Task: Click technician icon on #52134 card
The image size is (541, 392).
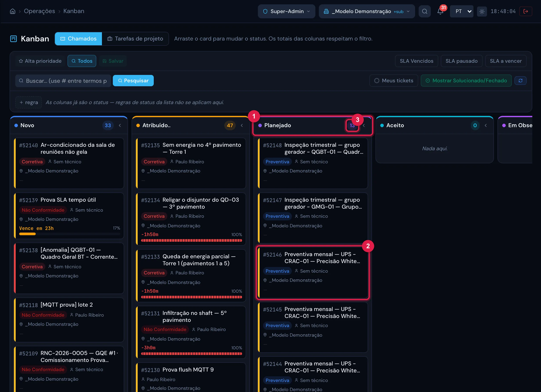Action: (172, 216)
